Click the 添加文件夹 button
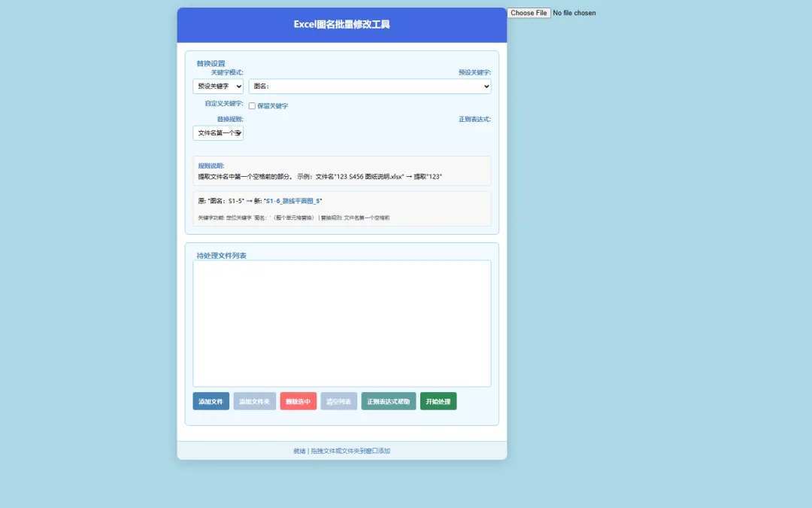The image size is (812, 508). tap(254, 401)
